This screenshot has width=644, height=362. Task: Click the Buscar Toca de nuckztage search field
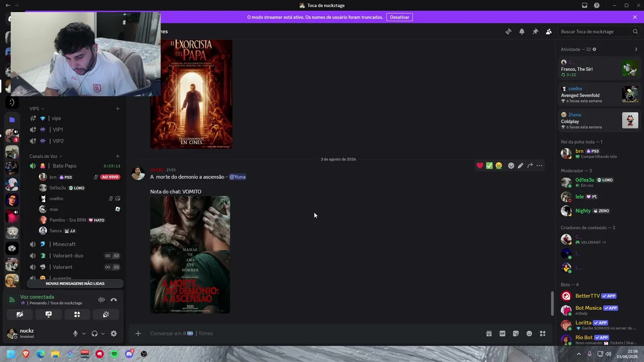point(599,31)
